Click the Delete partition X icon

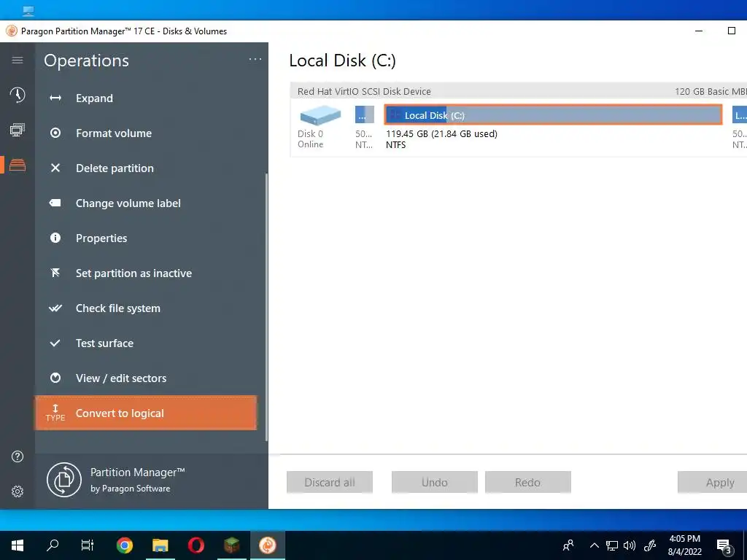click(x=55, y=168)
